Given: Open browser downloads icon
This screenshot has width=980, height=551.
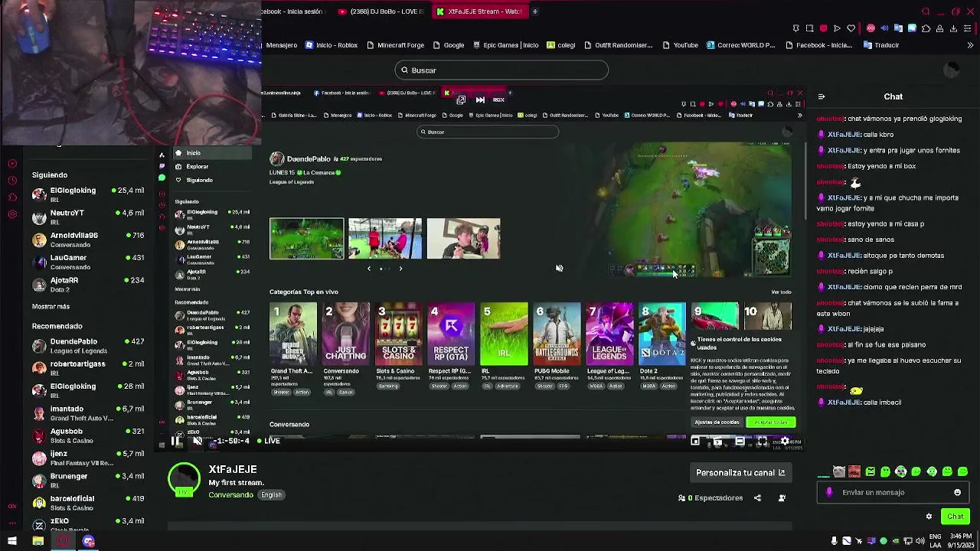Looking at the screenshot, I should point(953,28).
